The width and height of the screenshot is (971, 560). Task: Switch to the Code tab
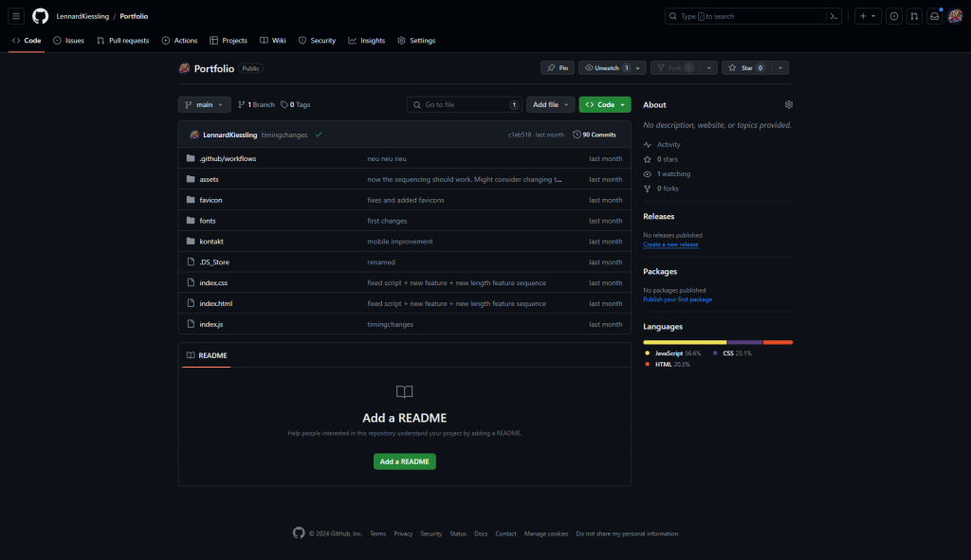click(27, 40)
